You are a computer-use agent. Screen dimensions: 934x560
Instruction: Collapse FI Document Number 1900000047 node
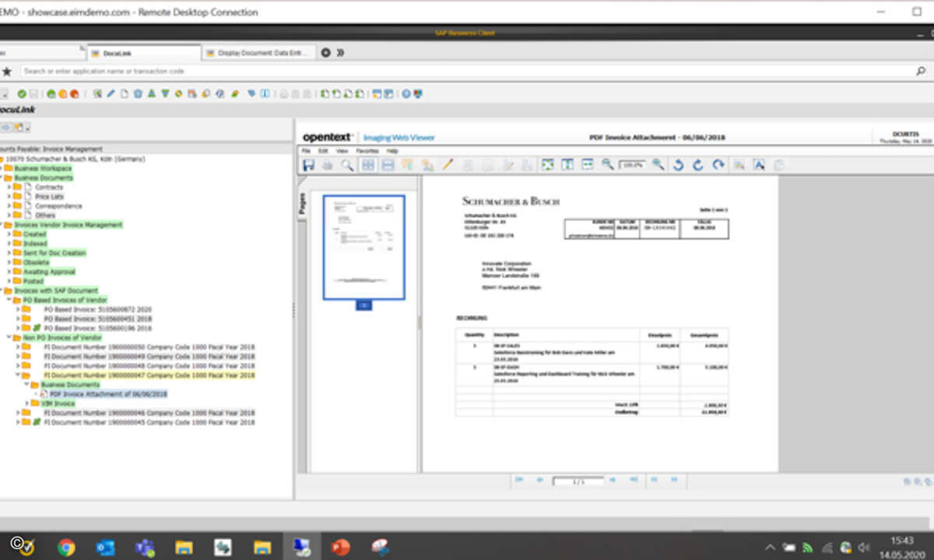coord(17,376)
